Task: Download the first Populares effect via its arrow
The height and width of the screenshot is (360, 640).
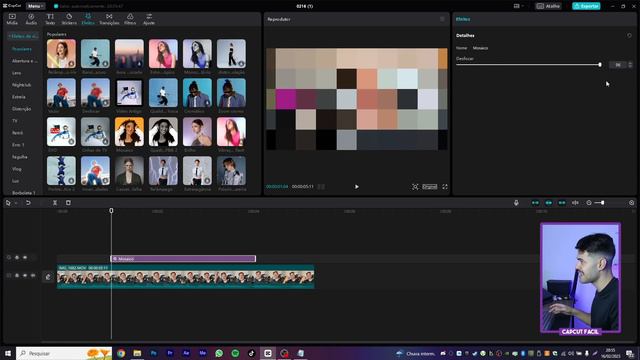Action: pyautogui.click(x=71, y=64)
